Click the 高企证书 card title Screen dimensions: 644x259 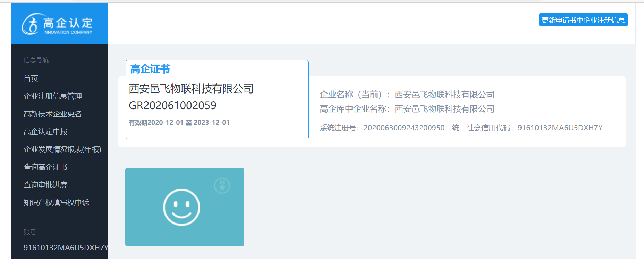pos(150,69)
